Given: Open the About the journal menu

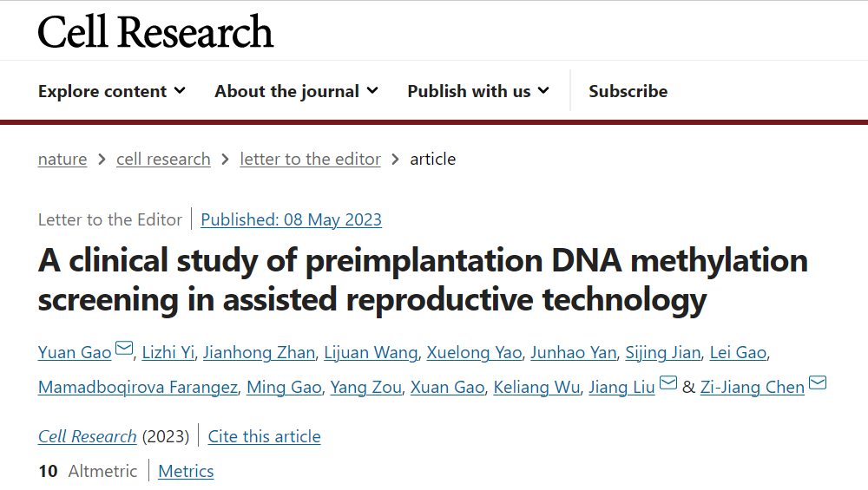Looking at the screenshot, I should [x=296, y=91].
